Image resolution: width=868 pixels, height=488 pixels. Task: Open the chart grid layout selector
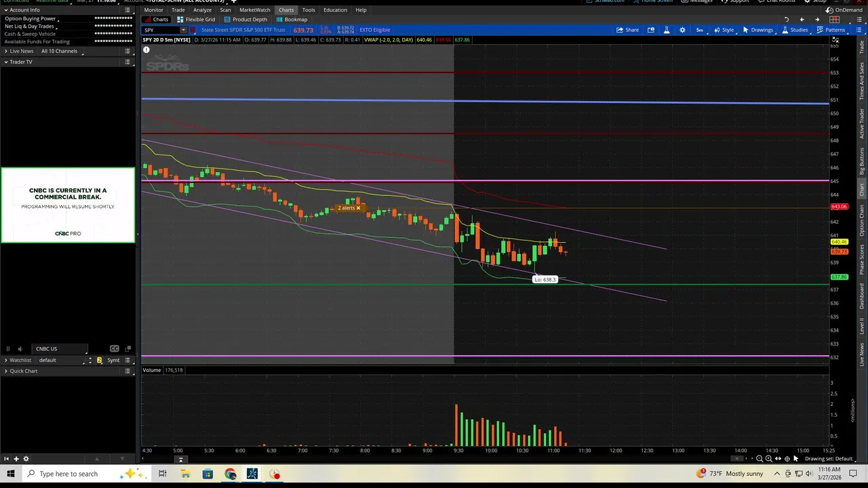pyautogui.click(x=834, y=19)
